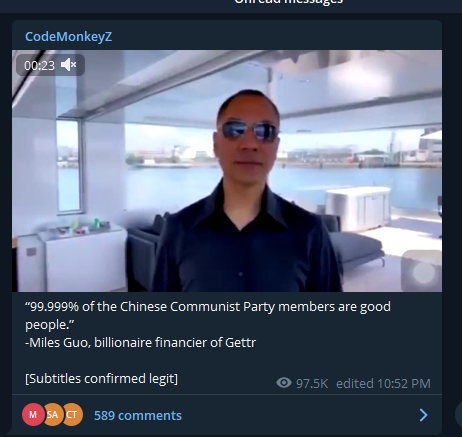The height and width of the screenshot is (437, 462).
Task: Open the CT commenter avatar
Action: [72, 414]
